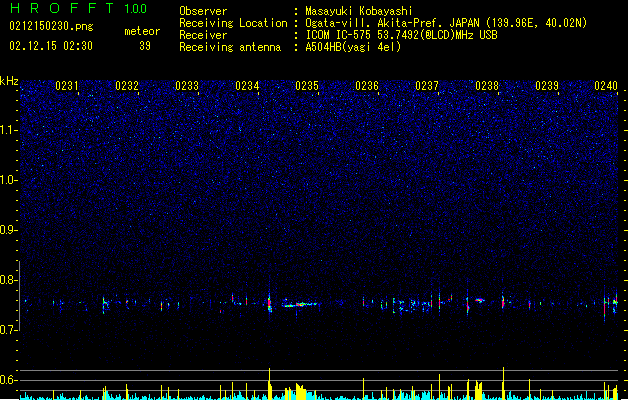Click the meteor count value 39

click(x=145, y=46)
